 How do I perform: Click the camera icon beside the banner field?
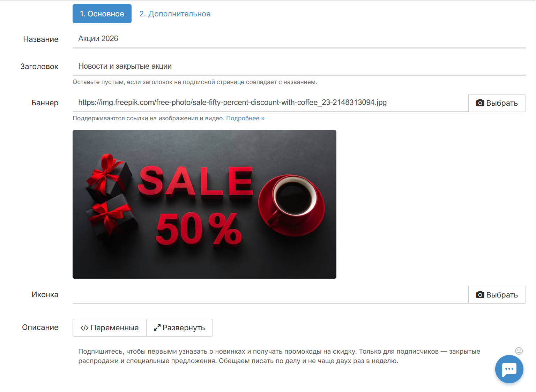480,103
